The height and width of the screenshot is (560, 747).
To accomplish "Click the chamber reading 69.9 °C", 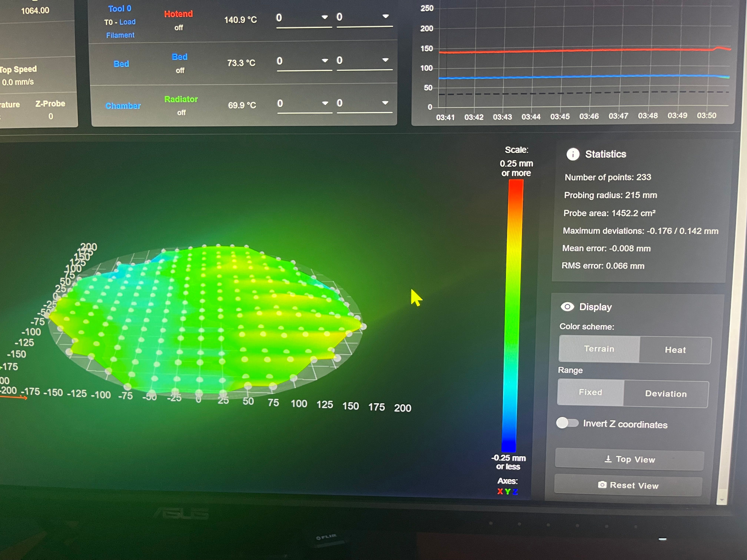I will [242, 105].
